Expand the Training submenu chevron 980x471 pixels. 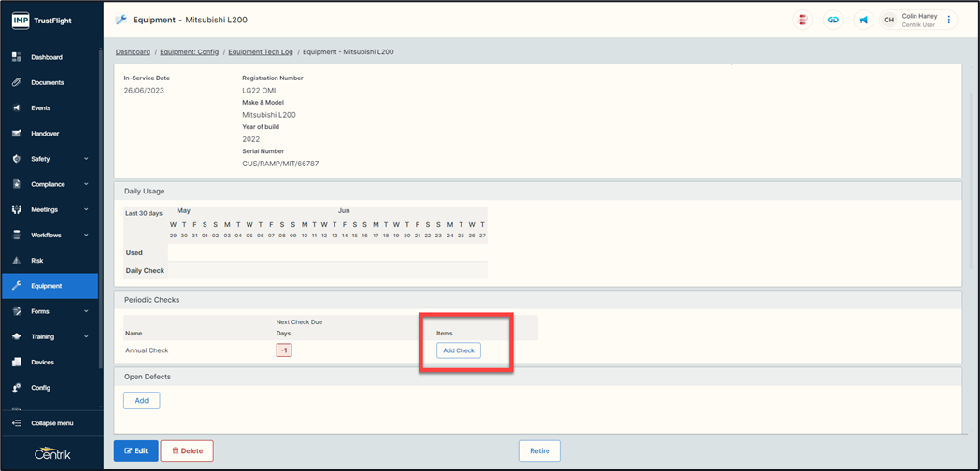click(x=86, y=336)
